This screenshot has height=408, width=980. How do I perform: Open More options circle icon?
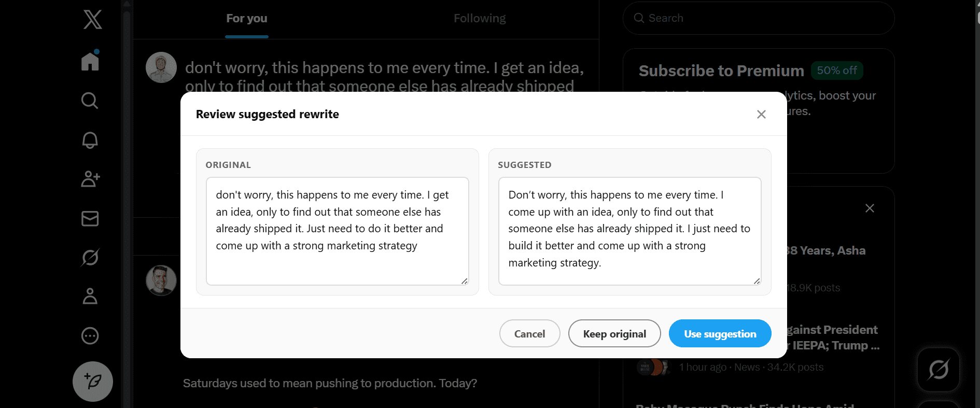click(90, 335)
